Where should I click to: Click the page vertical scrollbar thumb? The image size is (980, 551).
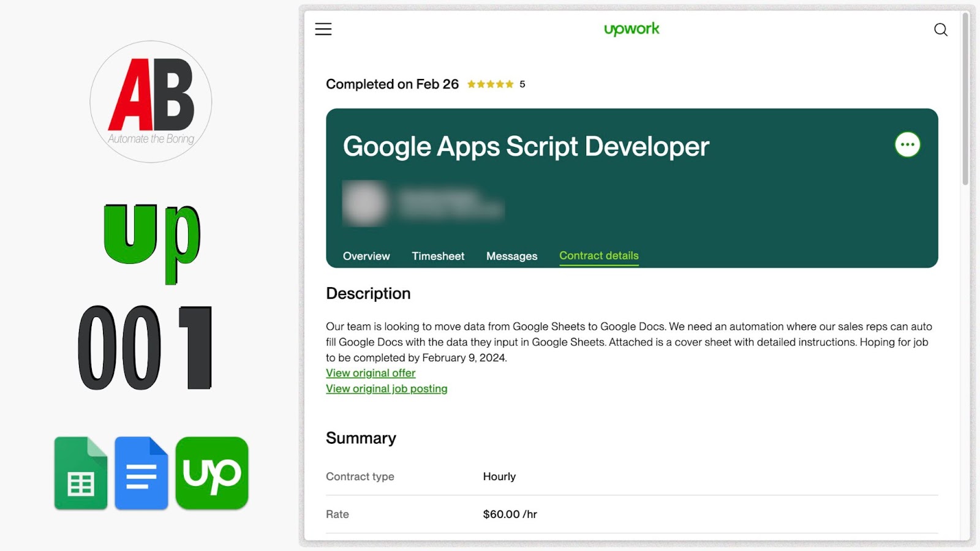pos(965,98)
